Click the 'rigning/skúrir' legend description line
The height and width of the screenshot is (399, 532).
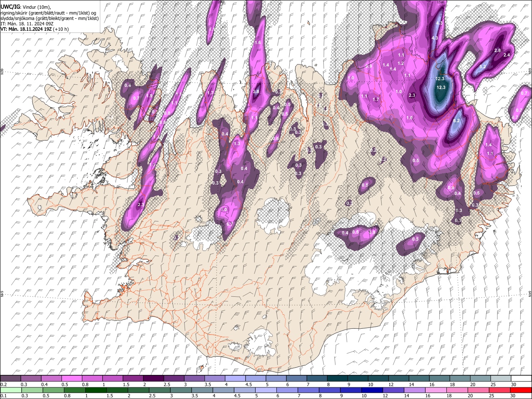[48, 13]
